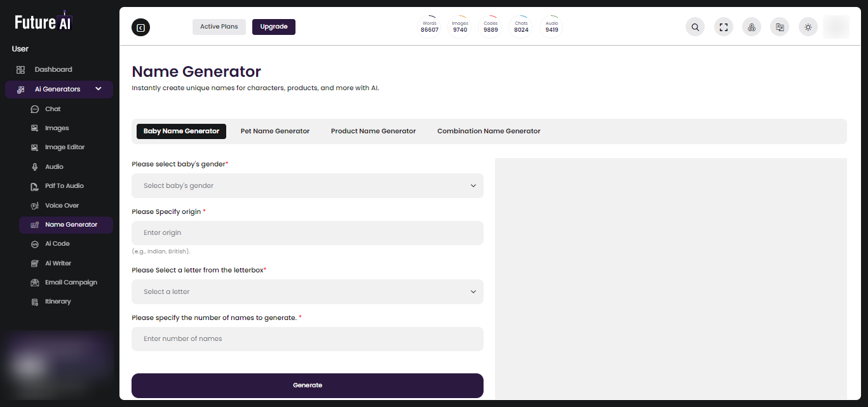The image size is (868, 407).
Task: Open the Select a letter dropdown
Action: [307, 291]
